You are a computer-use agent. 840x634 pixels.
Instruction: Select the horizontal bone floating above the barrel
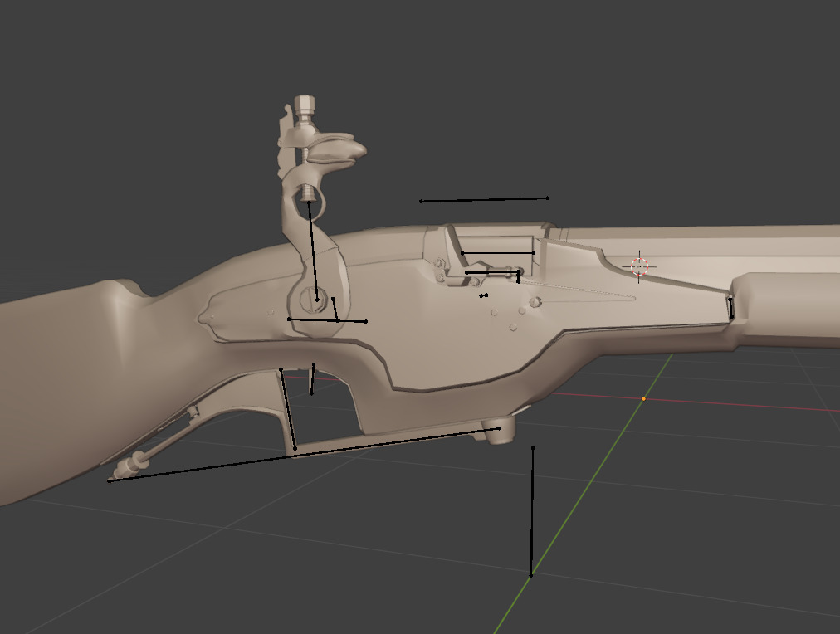coord(484,200)
